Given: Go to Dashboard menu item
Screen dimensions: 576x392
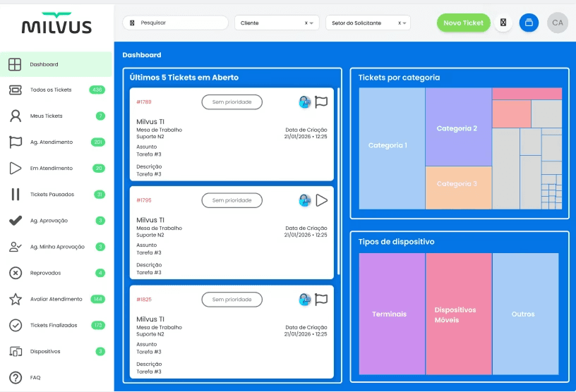Looking at the screenshot, I should (x=56, y=64).
